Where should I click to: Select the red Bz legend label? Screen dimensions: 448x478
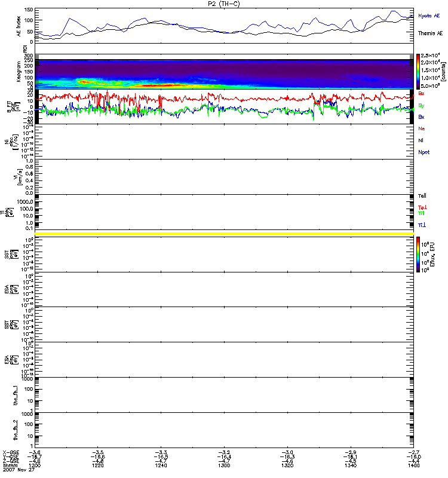click(x=421, y=93)
